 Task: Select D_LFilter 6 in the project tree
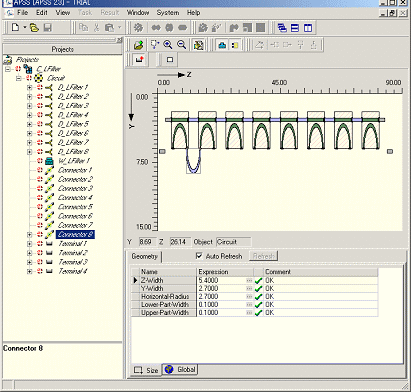coord(73,133)
